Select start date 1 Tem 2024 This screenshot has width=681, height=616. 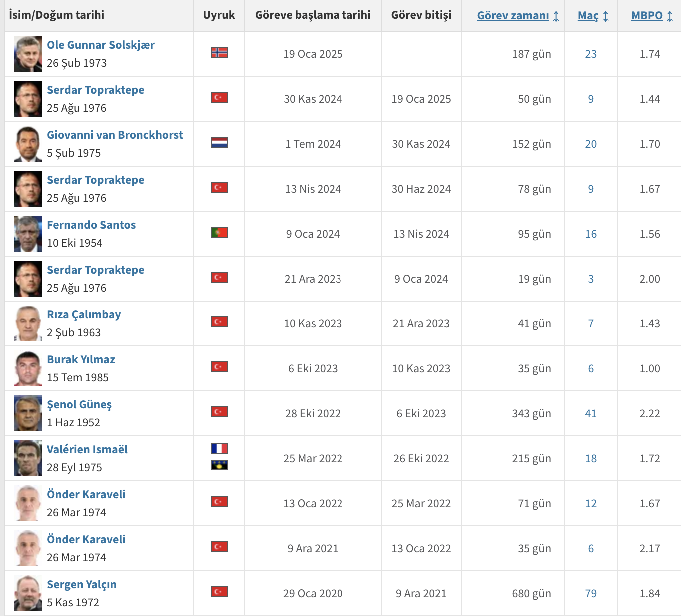coord(313,144)
